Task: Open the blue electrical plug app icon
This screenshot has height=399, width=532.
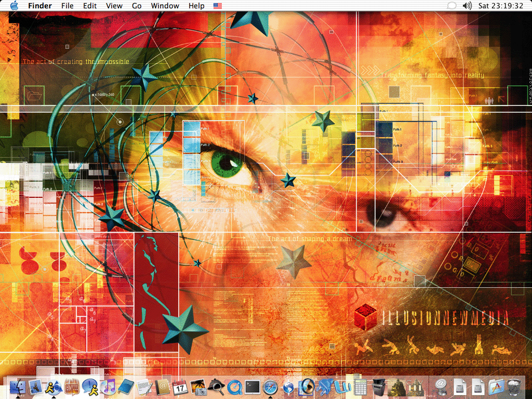Action: (324, 387)
